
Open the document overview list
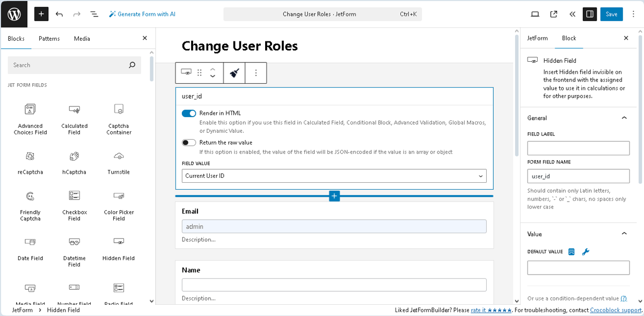[94, 14]
